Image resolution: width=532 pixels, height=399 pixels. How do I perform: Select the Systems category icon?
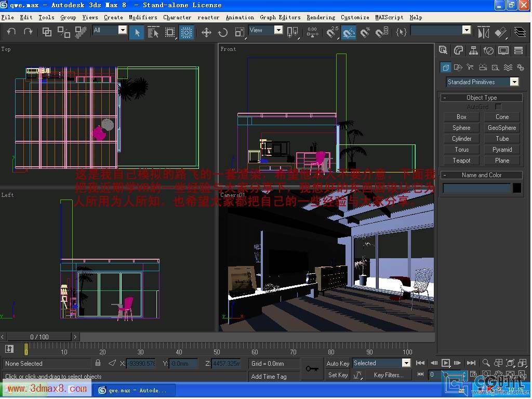[521, 68]
